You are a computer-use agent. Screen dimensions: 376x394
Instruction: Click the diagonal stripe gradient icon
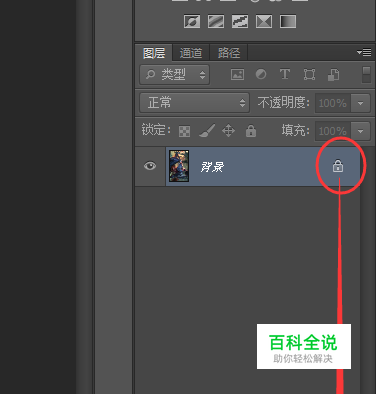[216, 22]
